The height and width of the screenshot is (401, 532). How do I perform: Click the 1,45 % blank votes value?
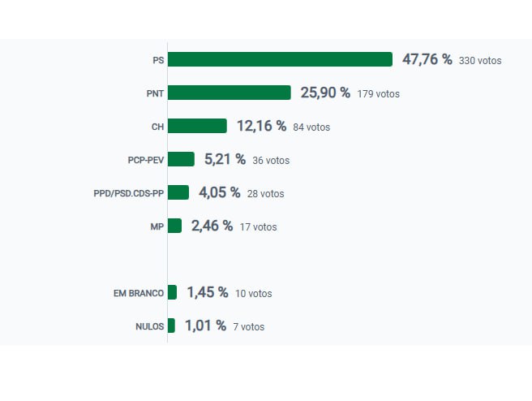tap(207, 292)
